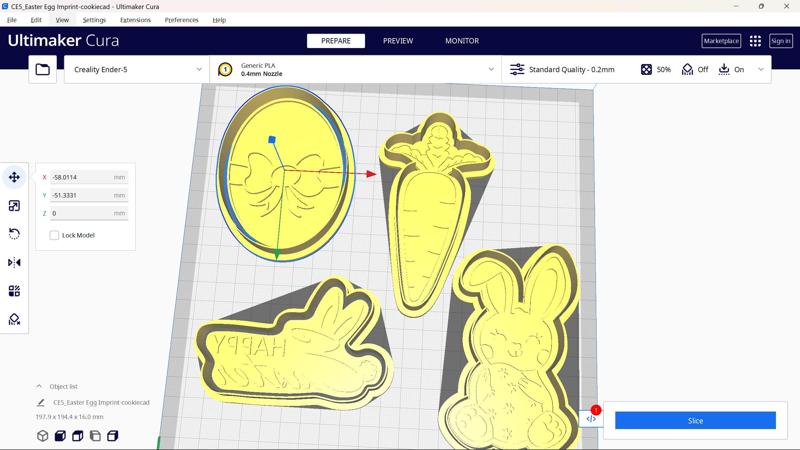The image size is (800, 450).
Task: Open the Marketplace
Action: click(721, 41)
